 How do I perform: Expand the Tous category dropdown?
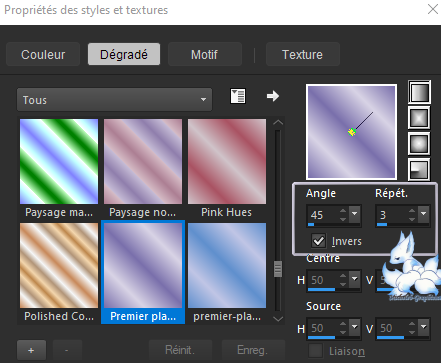[x=114, y=100]
